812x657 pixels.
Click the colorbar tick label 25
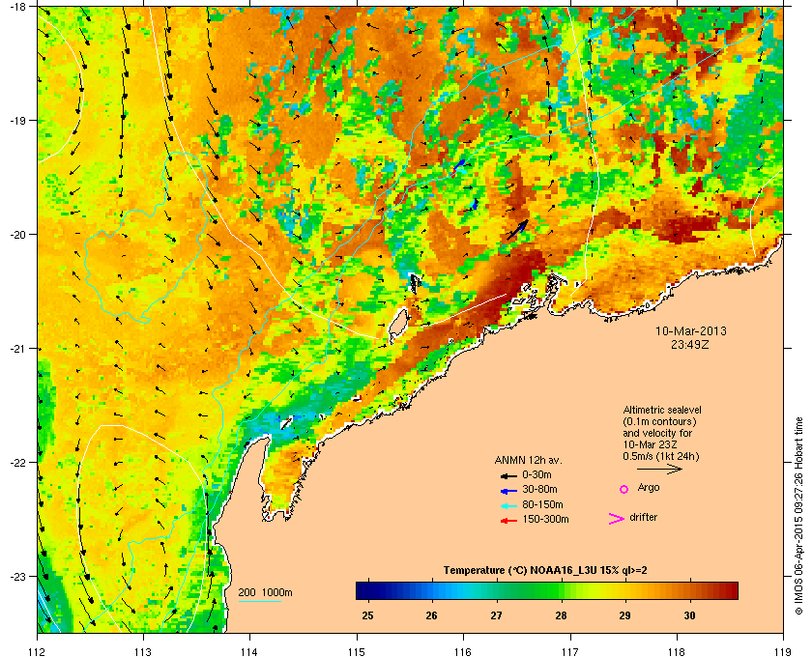pyautogui.click(x=367, y=615)
